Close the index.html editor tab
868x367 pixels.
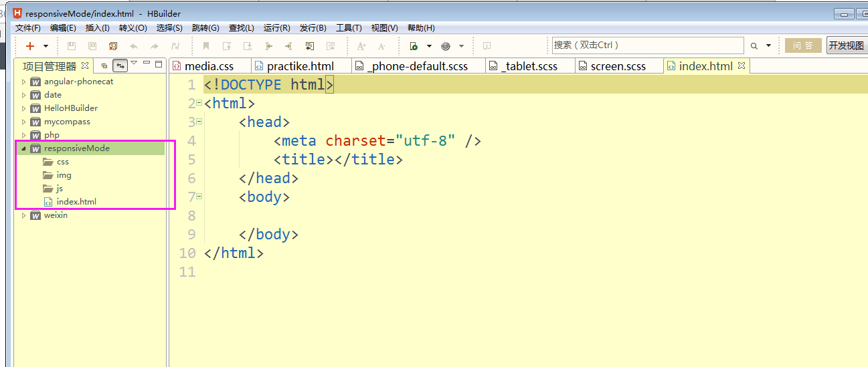pyautogui.click(x=741, y=66)
